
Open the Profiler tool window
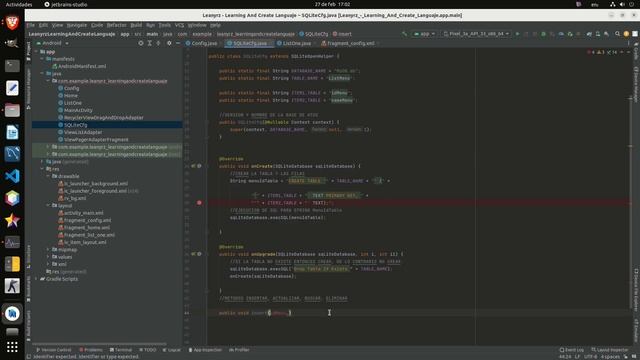pos(239,350)
